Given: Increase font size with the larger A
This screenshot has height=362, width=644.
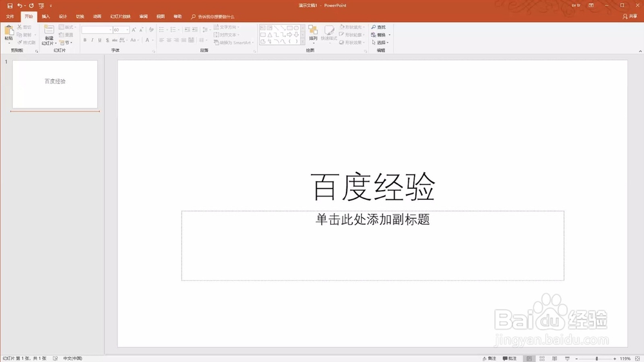Looking at the screenshot, I should tap(134, 30).
